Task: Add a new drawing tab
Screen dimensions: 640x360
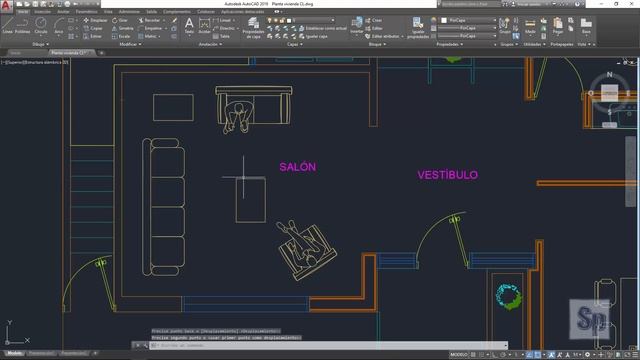Action: click(102, 53)
